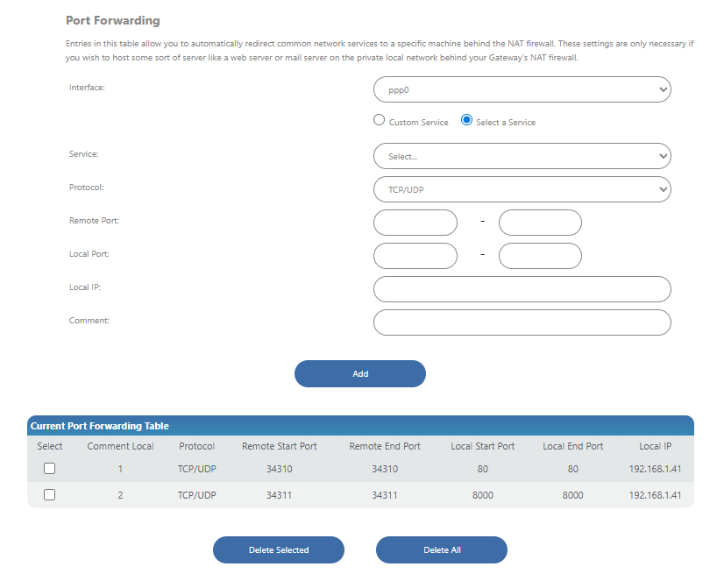717x588 pixels.
Task: Click the Delete Selected button
Action: pos(279,550)
